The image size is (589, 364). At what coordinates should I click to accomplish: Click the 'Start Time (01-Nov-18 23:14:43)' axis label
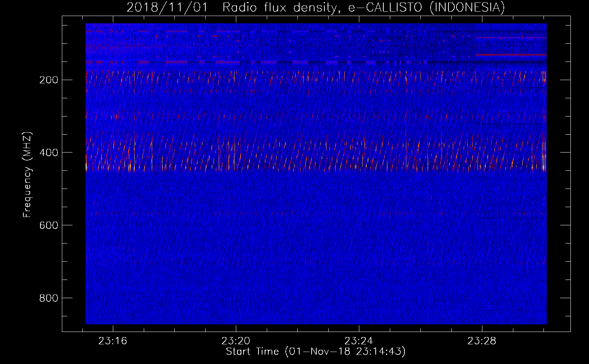pyautogui.click(x=316, y=352)
